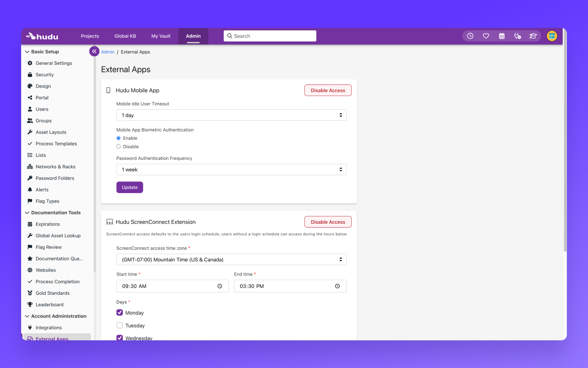
Task: Open favorites heart icon
Action: (x=486, y=36)
